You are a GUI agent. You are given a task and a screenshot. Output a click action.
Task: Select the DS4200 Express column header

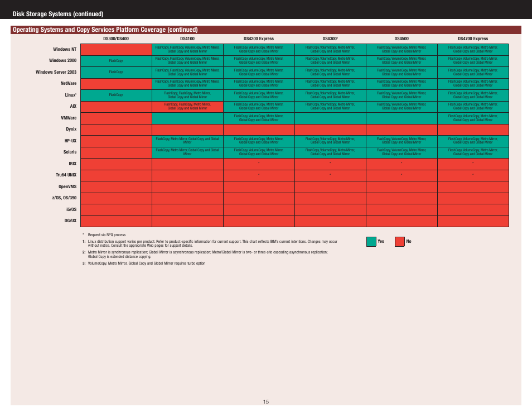click(259, 39)
